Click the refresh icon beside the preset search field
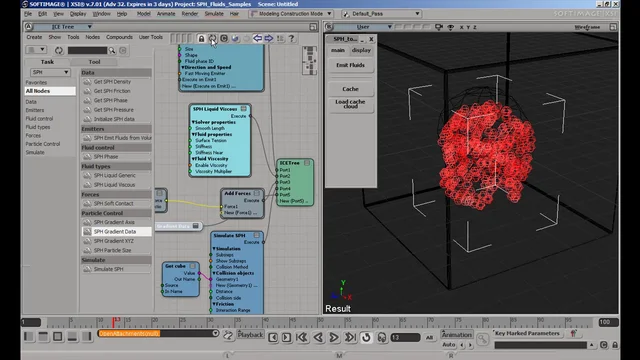 click(59, 50)
